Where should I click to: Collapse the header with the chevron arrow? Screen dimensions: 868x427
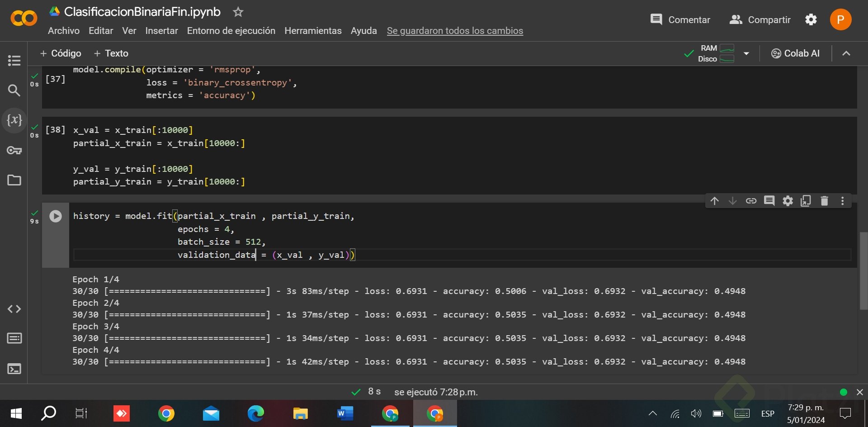[x=846, y=53]
